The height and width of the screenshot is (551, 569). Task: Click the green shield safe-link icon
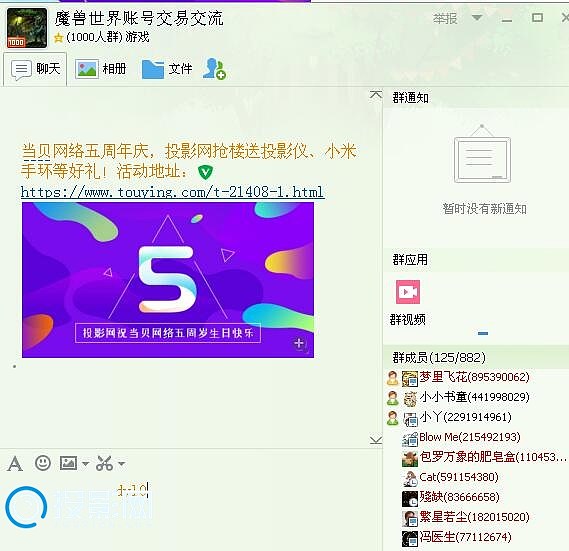coord(205,172)
